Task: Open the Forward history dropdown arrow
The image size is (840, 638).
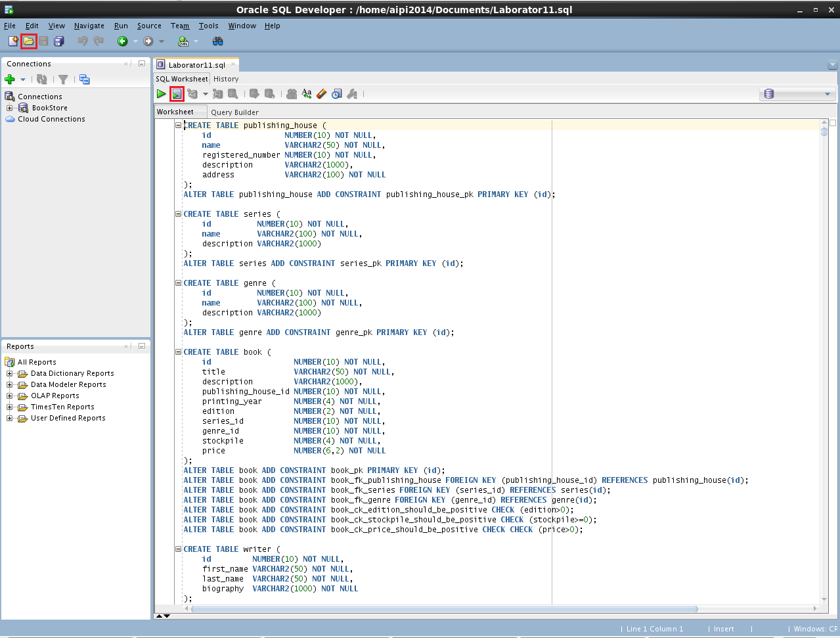Action: point(162,41)
